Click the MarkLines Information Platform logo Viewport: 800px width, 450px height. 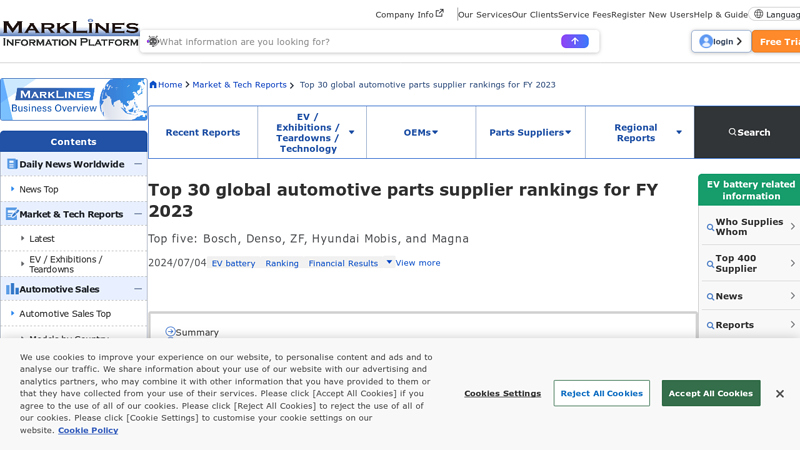[x=70, y=34]
